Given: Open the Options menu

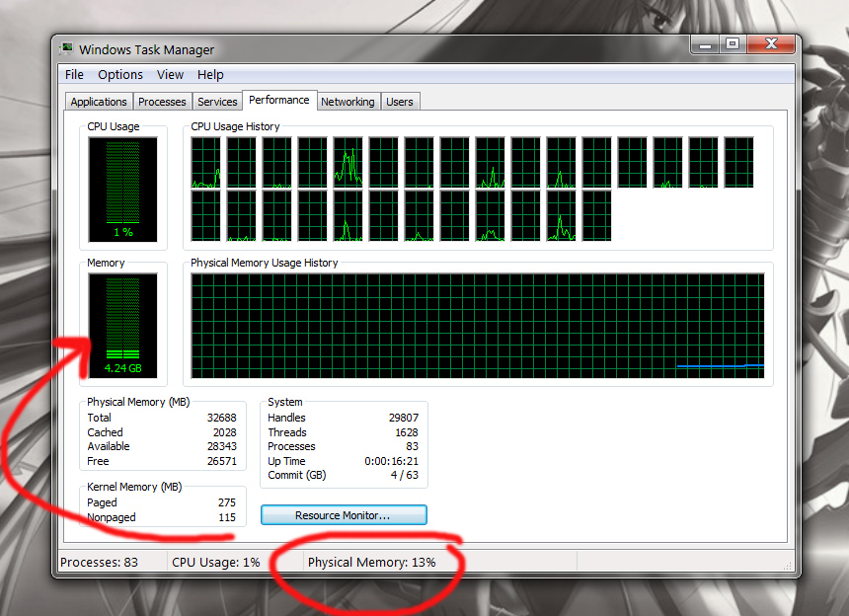Looking at the screenshot, I should [x=120, y=75].
